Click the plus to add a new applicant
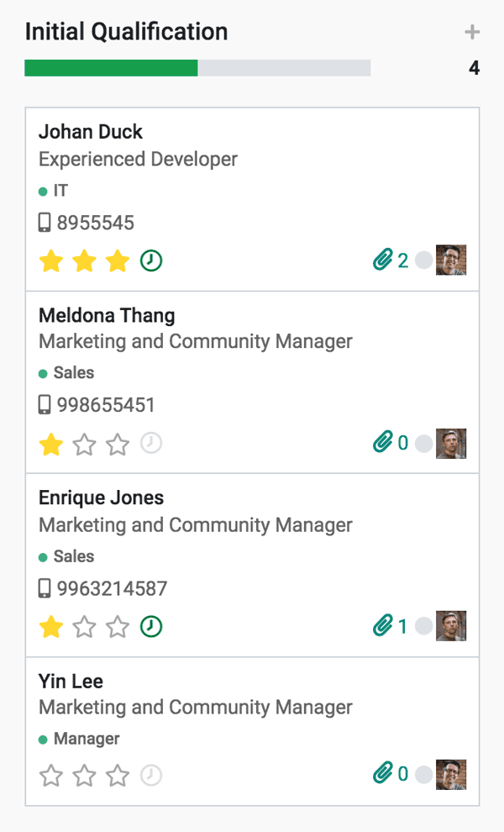Screen dimensions: 504x832 click(x=472, y=32)
